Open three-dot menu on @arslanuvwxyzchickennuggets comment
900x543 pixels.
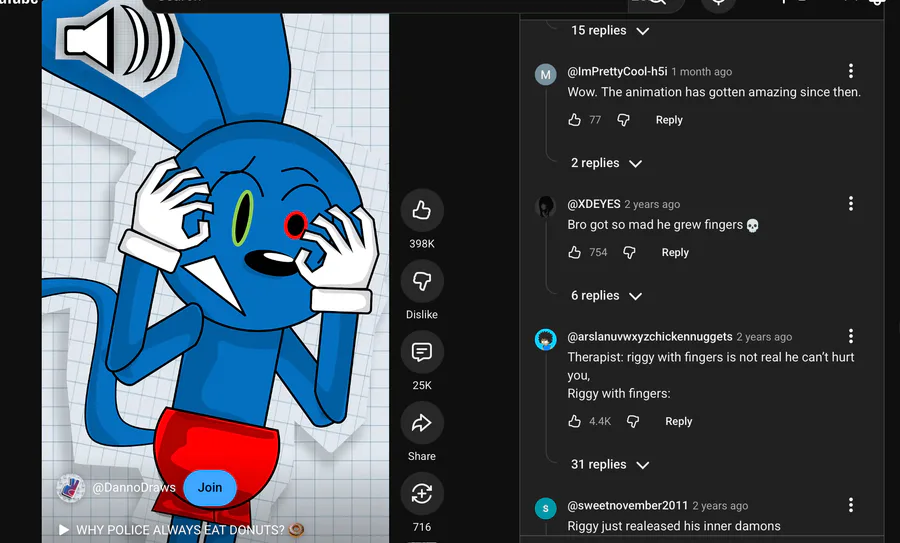coord(851,336)
